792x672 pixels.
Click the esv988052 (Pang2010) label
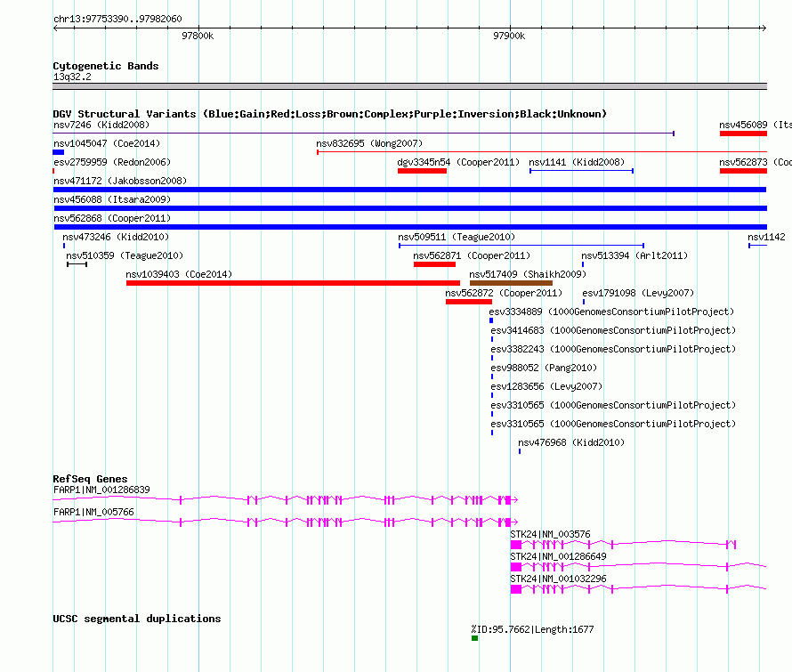click(x=544, y=368)
